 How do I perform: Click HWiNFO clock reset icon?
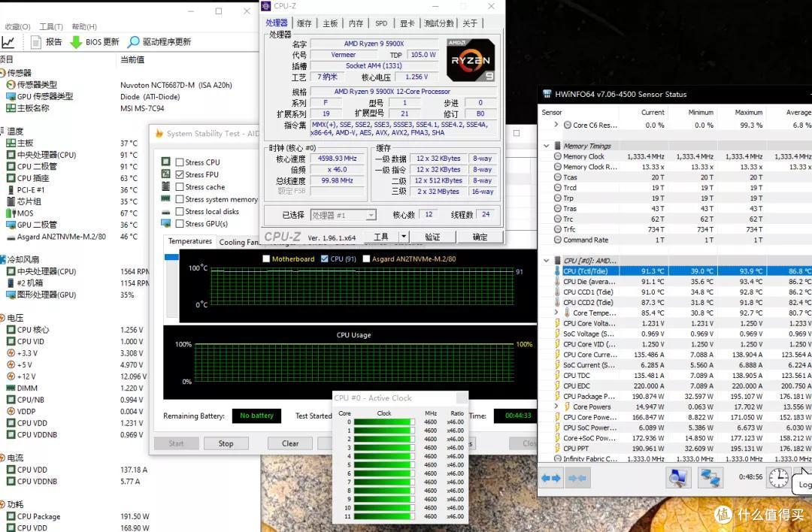point(778,478)
